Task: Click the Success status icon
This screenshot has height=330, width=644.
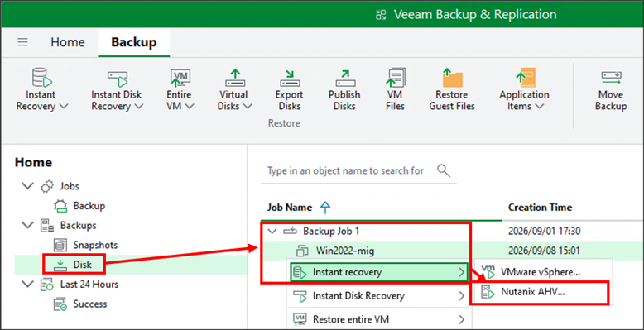Action: 60,304
